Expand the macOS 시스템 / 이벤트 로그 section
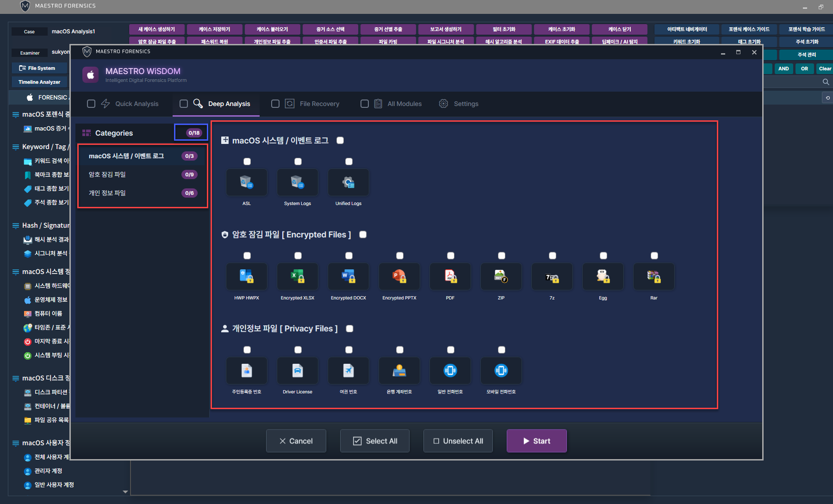Viewport: 833px width, 504px height. point(225,140)
